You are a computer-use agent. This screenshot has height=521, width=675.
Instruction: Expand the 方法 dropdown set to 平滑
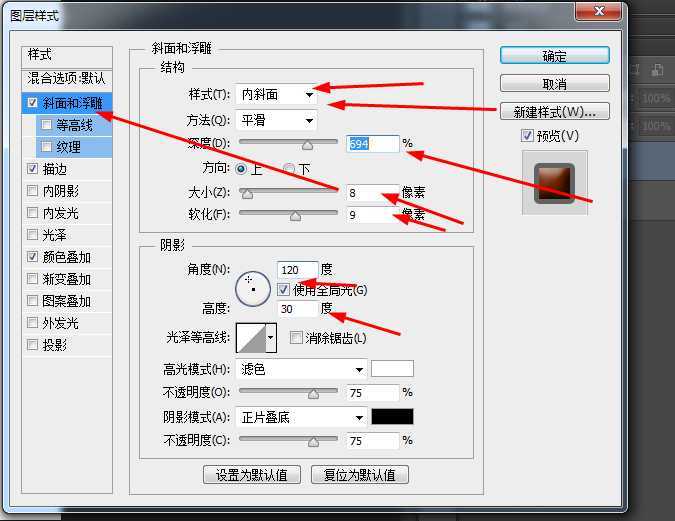click(277, 120)
